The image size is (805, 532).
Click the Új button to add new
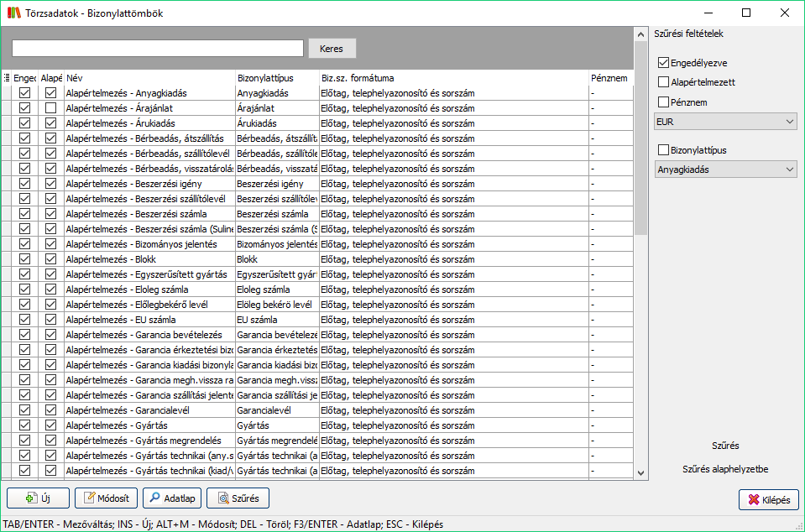(38, 498)
